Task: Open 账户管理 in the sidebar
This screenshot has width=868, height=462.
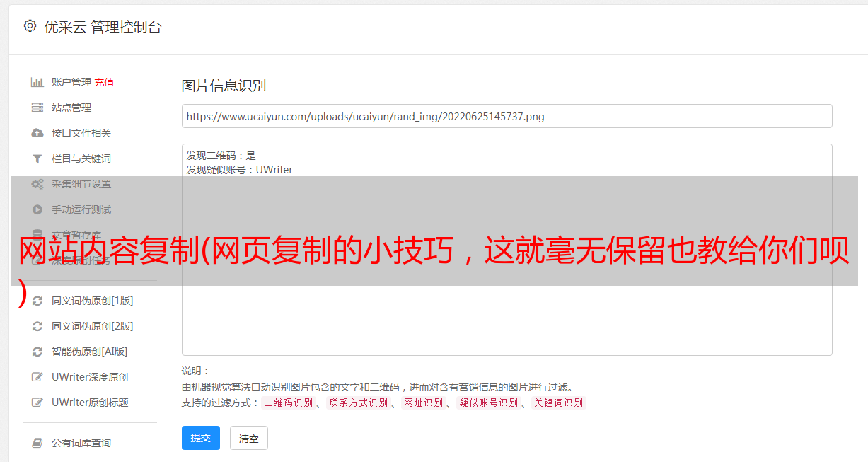Action: pyautogui.click(x=71, y=82)
